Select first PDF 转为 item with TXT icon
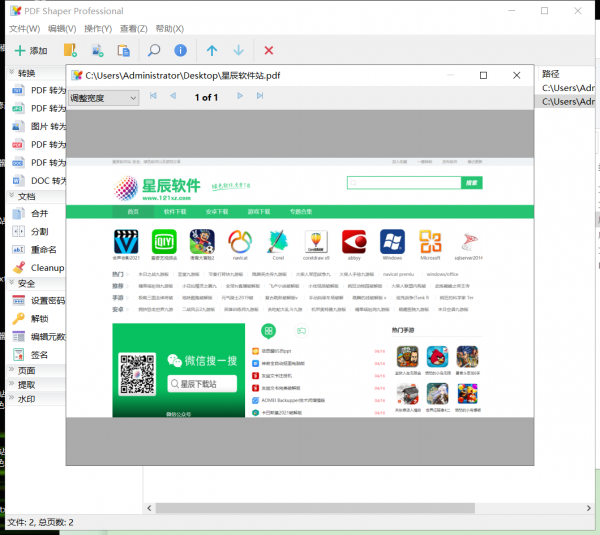The image size is (600, 535). [38, 90]
